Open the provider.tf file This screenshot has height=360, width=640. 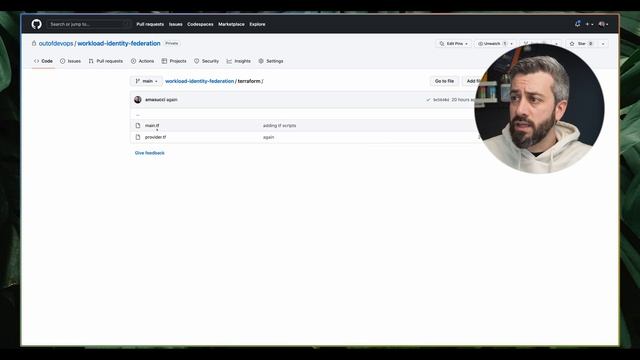[155, 137]
